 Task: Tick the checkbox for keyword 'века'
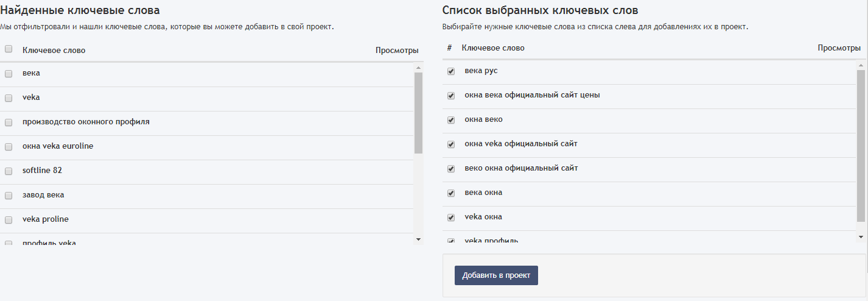[x=9, y=74]
